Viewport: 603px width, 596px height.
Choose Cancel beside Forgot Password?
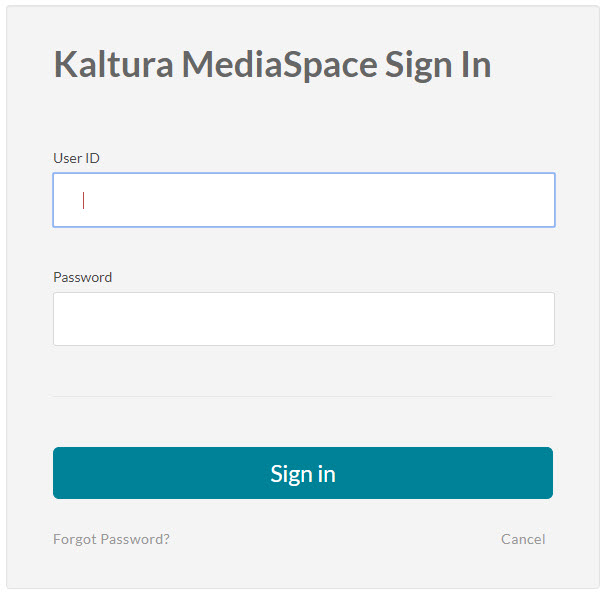click(523, 539)
